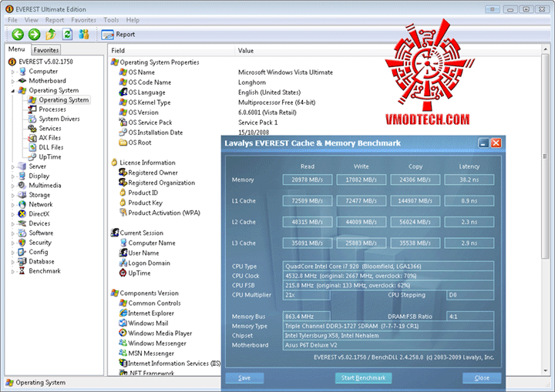Open the Report toolbar button
Image resolution: width=555 pixels, height=392 pixels.
(x=118, y=35)
